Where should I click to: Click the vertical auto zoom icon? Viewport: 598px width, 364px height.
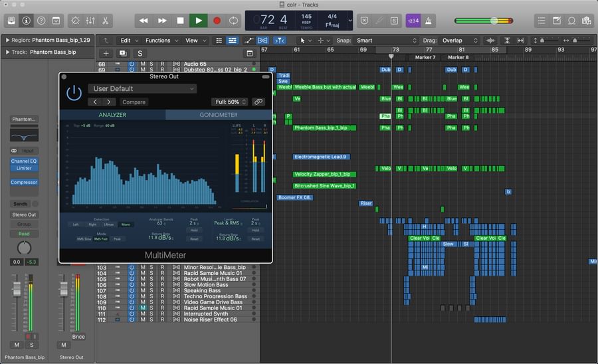(507, 41)
